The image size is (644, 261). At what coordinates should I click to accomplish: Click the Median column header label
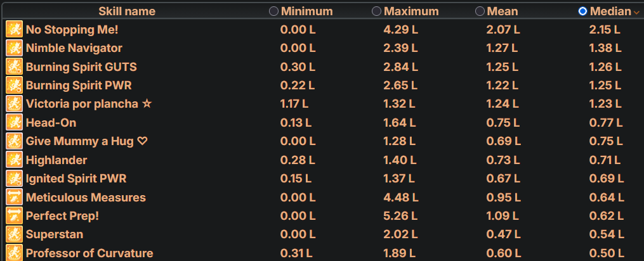coord(610,11)
